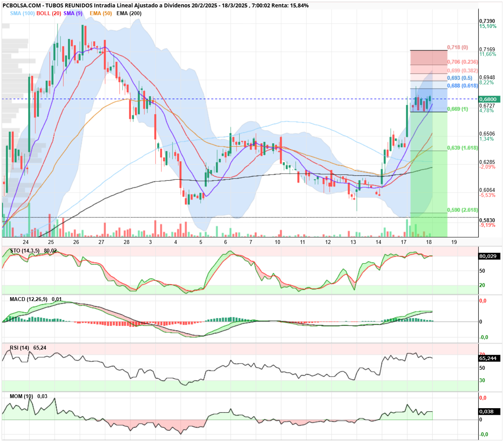
Task: Click the MOM (10) indicator label
Action: click(x=21, y=396)
